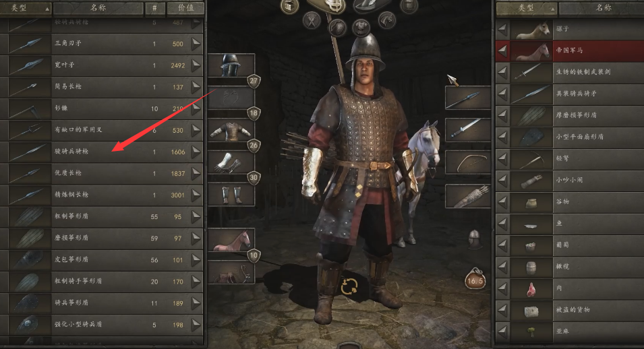Select the arrow quiver weapon slot
This screenshot has width=644, height=349.
(x=468, y=196)
